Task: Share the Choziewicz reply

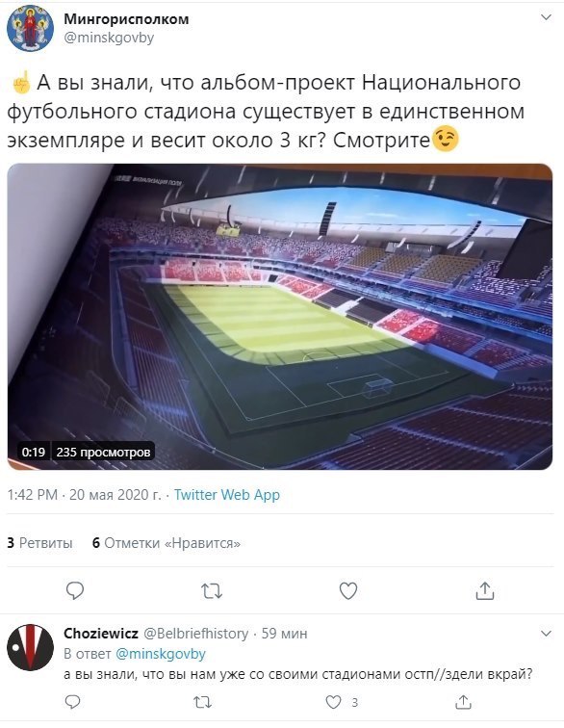Action: (x=463, y=702)
